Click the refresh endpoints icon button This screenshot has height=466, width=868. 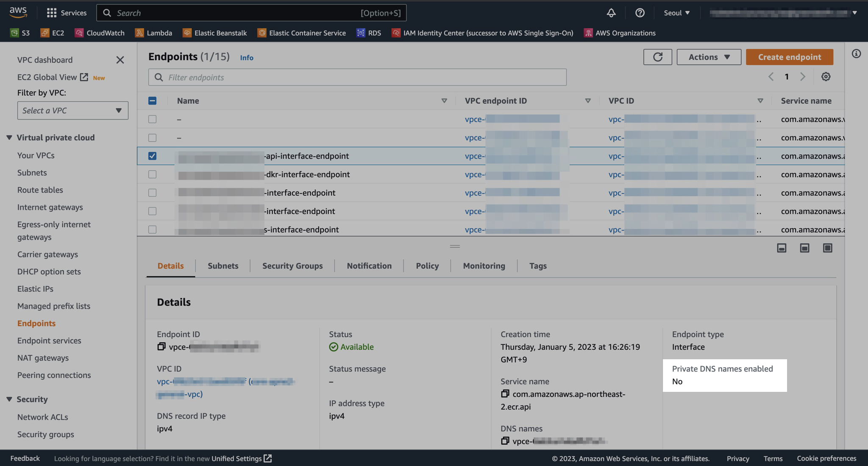(x=657, y=57)
